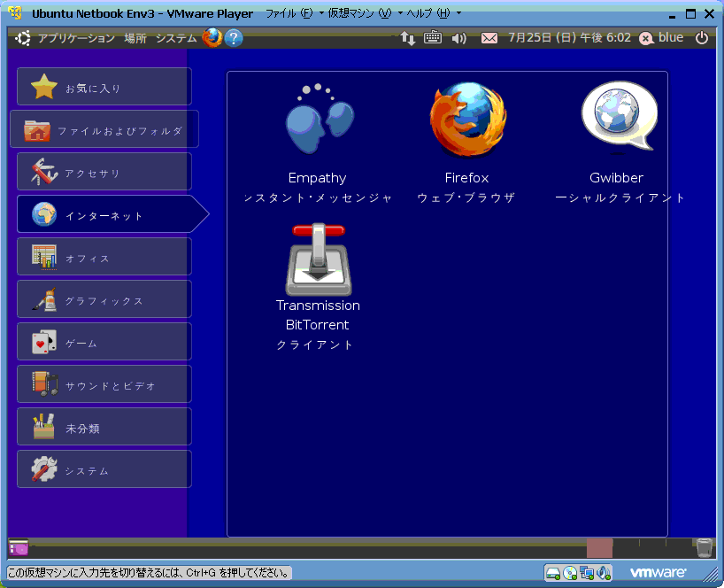Select the アクセサリ accessories category

point(104,172)
